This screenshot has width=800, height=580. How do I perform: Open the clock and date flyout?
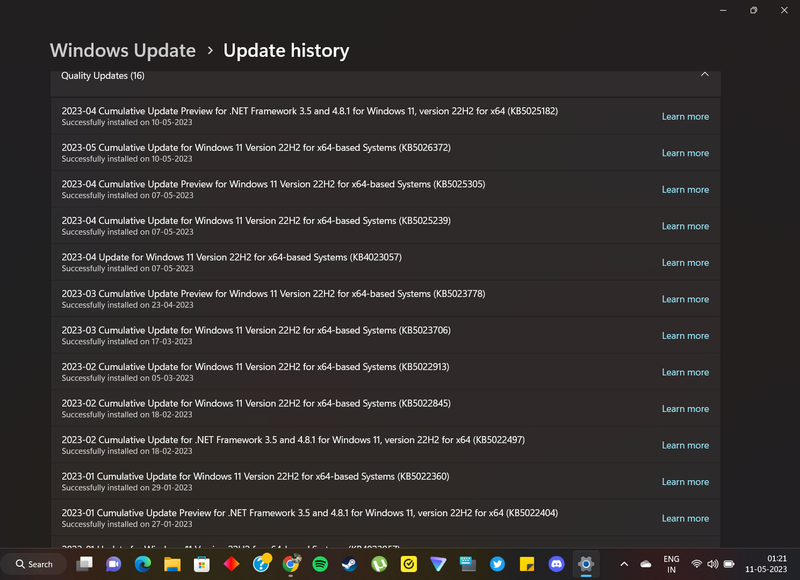click(x=766, y=564)
